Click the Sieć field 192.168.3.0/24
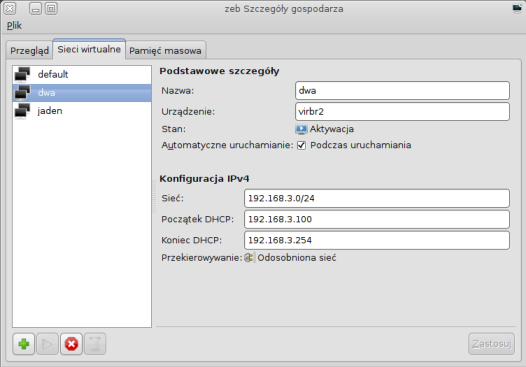This screenshot has height=367, width=526. (377, 198)
